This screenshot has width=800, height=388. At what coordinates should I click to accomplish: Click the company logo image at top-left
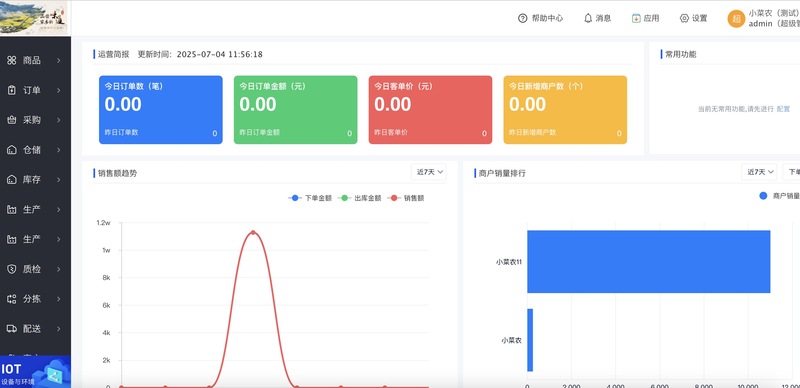(34, 18)
